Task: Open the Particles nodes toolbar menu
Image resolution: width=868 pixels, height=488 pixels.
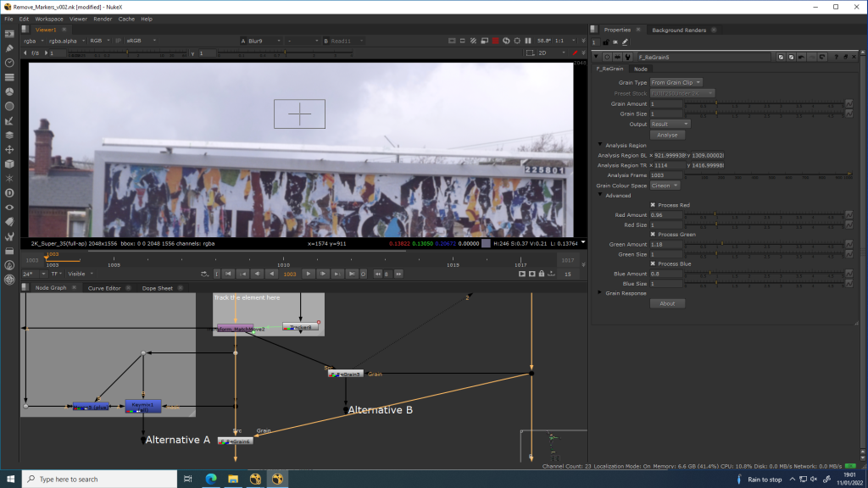Action: tap(8, 178)
